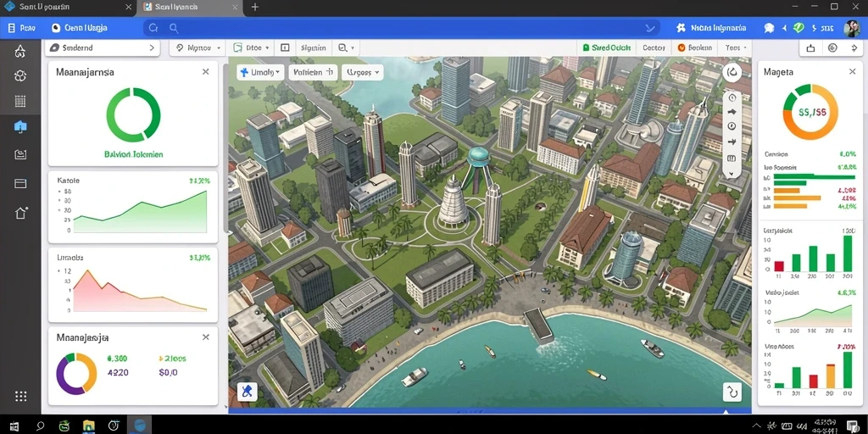Toggle the green Saved status button
This screenshot has height=434, width=868.
pyautogui.click(x=606, y=48)
